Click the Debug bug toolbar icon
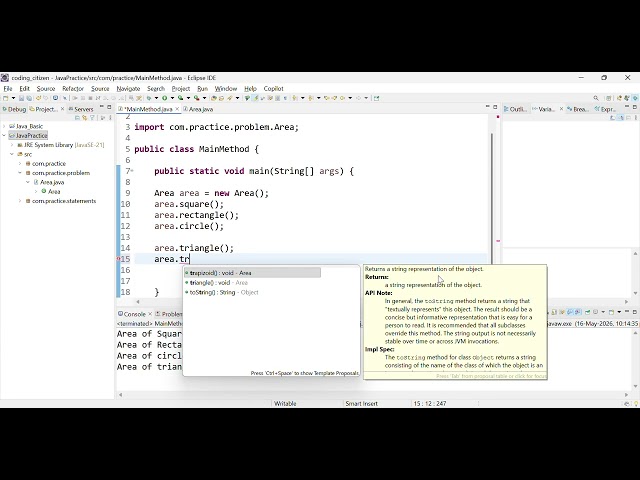Viewport: 640px width, 480px height. [x=149, y=98]
